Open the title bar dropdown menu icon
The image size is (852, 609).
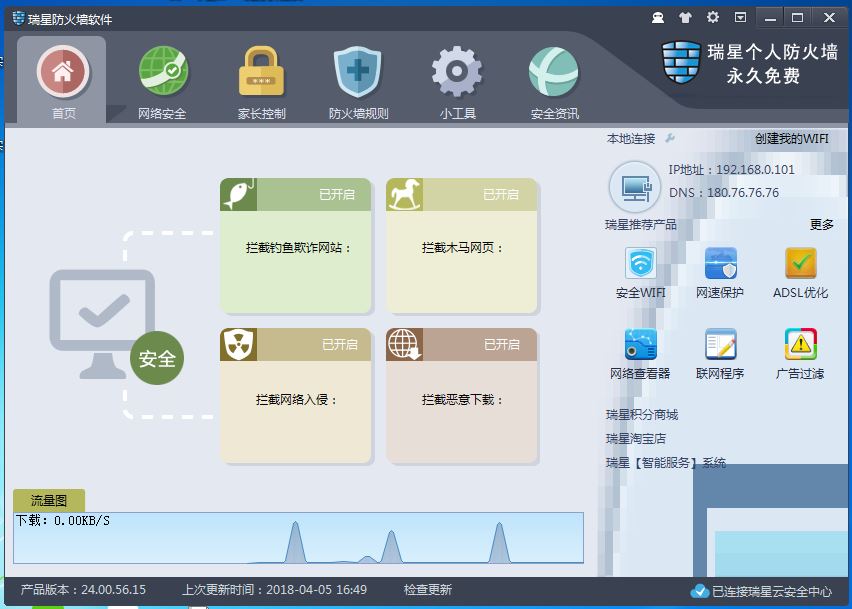click(740, 17)
